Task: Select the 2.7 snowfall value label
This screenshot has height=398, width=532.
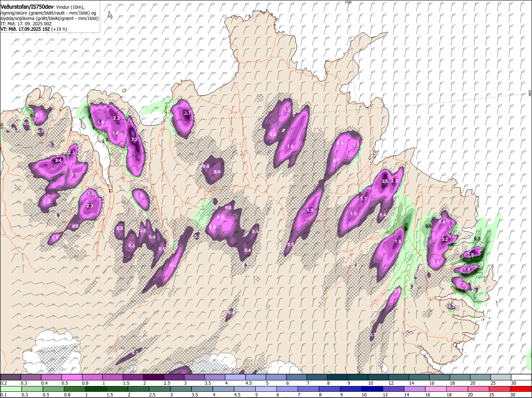Action: (x=187, y=113)
